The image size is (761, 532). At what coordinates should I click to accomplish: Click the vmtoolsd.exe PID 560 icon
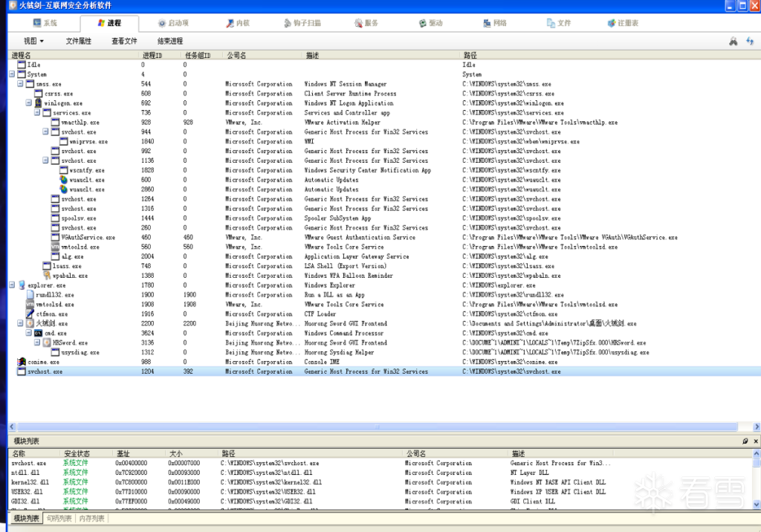(55, 247)
